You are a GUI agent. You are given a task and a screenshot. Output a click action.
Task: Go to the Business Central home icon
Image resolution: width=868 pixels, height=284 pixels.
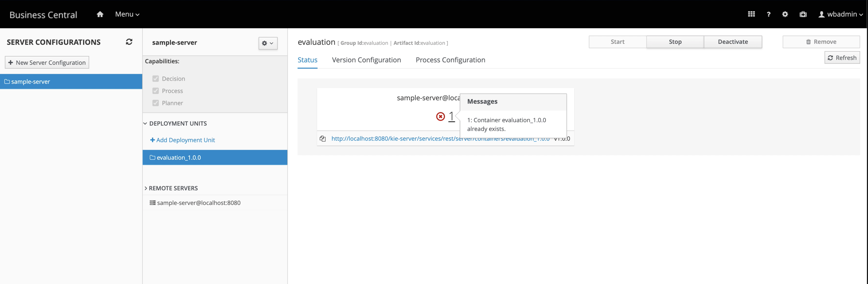[100, 14]
